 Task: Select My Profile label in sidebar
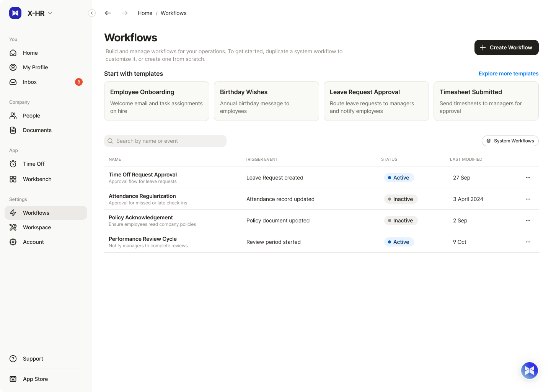click(36, 67)
